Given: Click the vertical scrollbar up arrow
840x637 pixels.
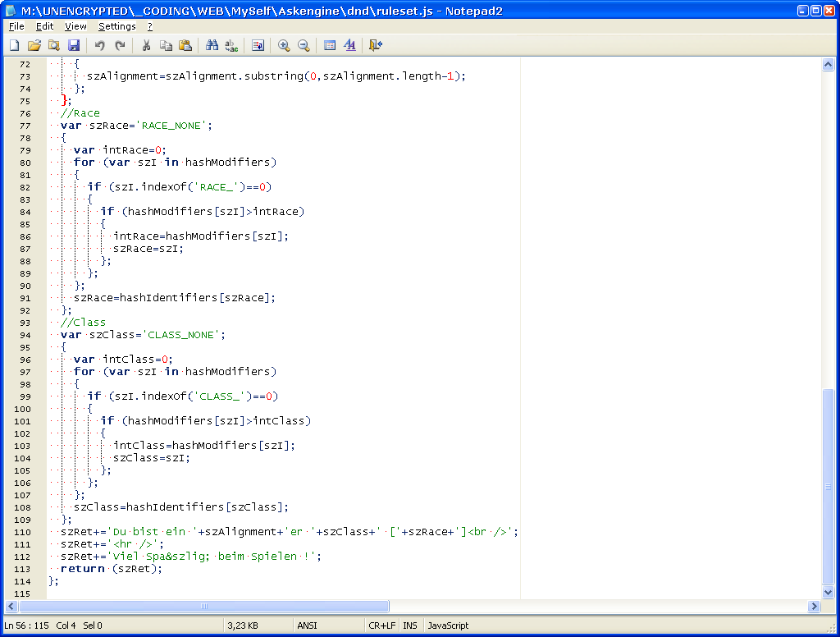Looking at the screenshot, I should [x=828, y=65].
